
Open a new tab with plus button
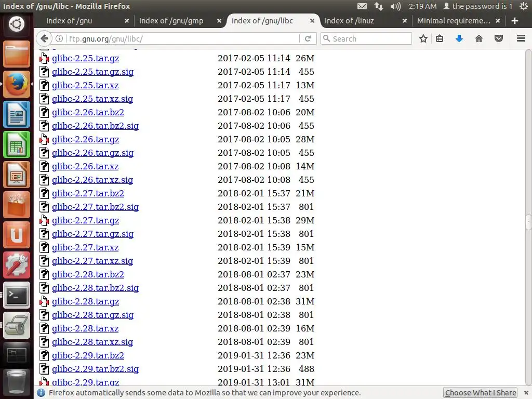click(515, 21)
